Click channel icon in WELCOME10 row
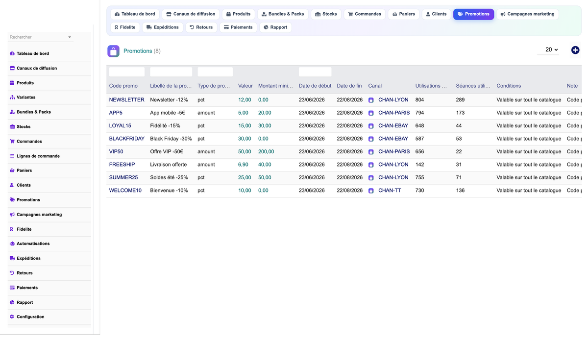The image size is (588, 364). (371, 191)
